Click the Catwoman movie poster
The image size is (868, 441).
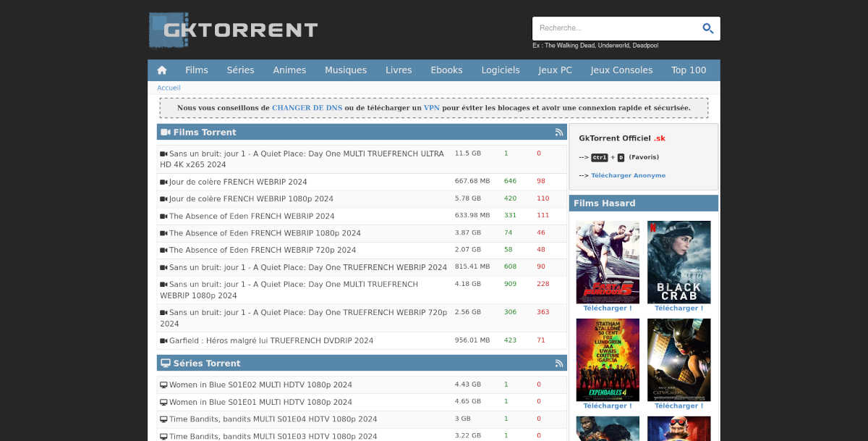click(678, 360)
